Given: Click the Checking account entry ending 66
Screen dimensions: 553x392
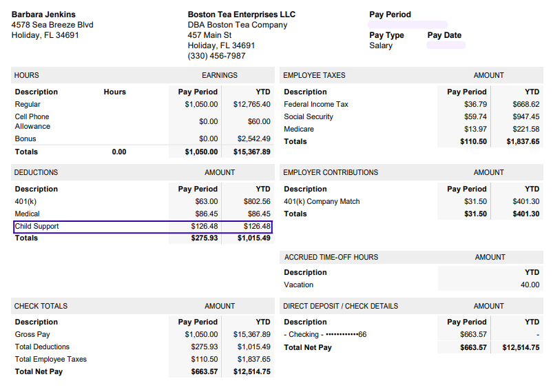Looking at the screenshot, I should point(325,334).
